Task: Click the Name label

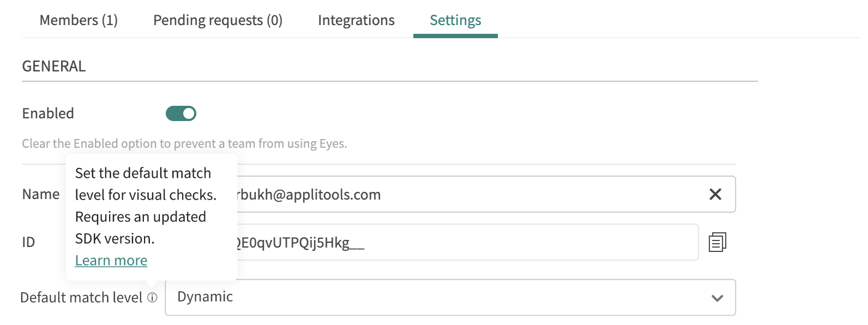Action: [x=41, y=194]
